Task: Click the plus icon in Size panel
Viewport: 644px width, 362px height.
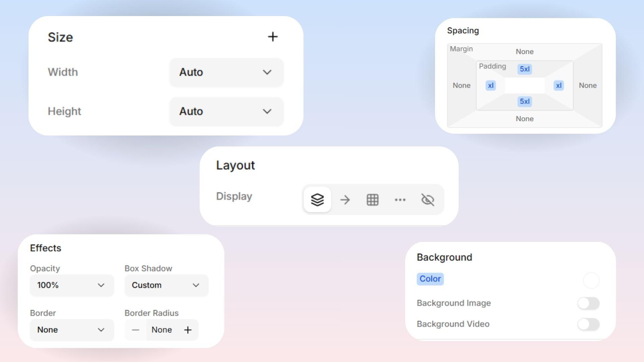Action: tap(273, 37)
